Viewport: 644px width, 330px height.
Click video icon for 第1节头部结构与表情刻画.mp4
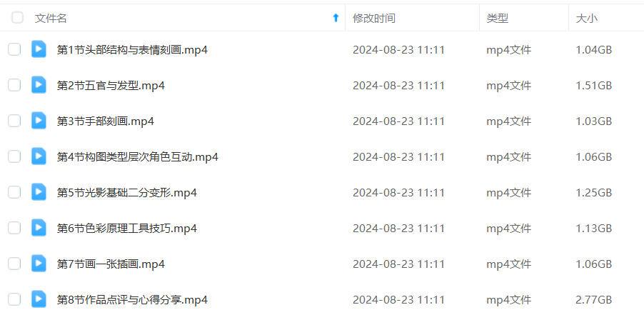[39, 49]
